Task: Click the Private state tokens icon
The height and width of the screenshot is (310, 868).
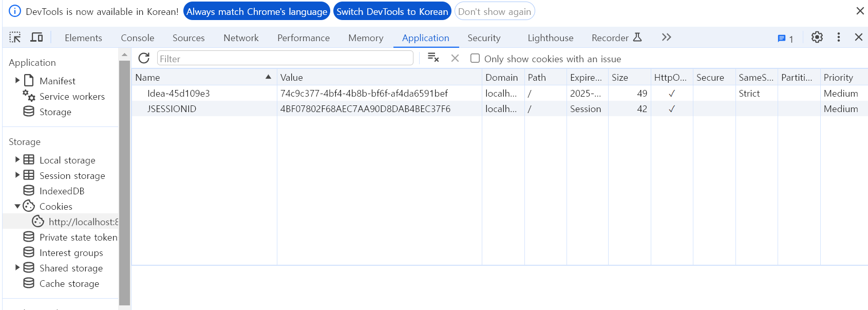Action: [x=29, y=236]
